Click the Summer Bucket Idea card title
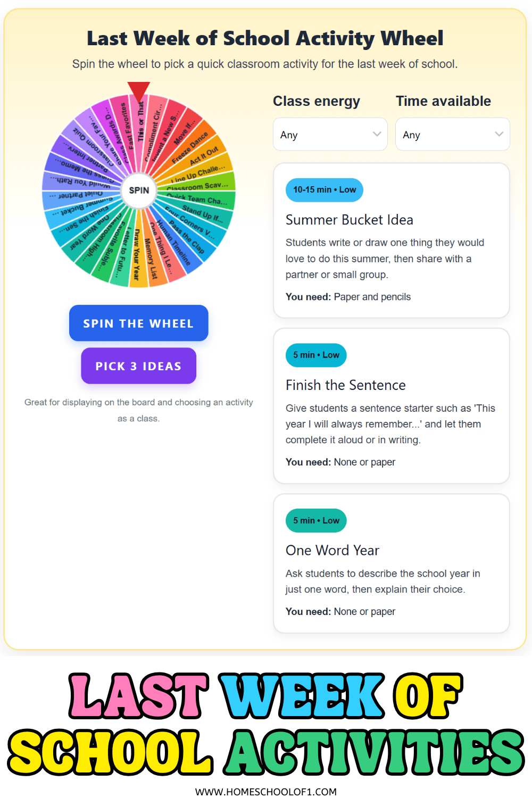The image size is (532, 798). pos(350,220)
